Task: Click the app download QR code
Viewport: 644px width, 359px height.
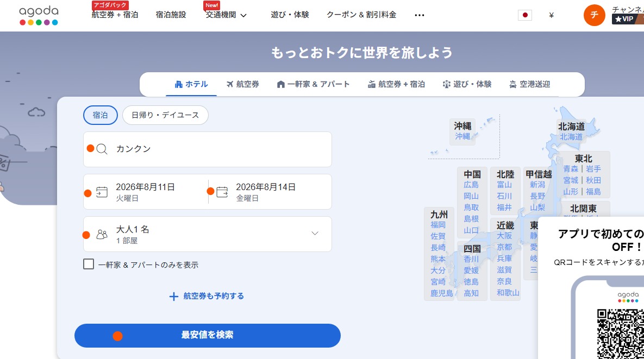Action: pos(620,334)
